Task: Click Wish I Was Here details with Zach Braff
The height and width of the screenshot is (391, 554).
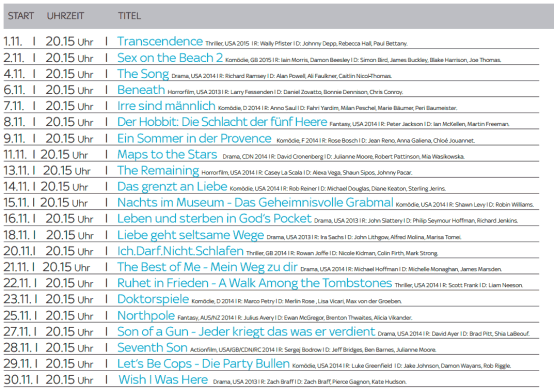Action: [x=310, y=382]
